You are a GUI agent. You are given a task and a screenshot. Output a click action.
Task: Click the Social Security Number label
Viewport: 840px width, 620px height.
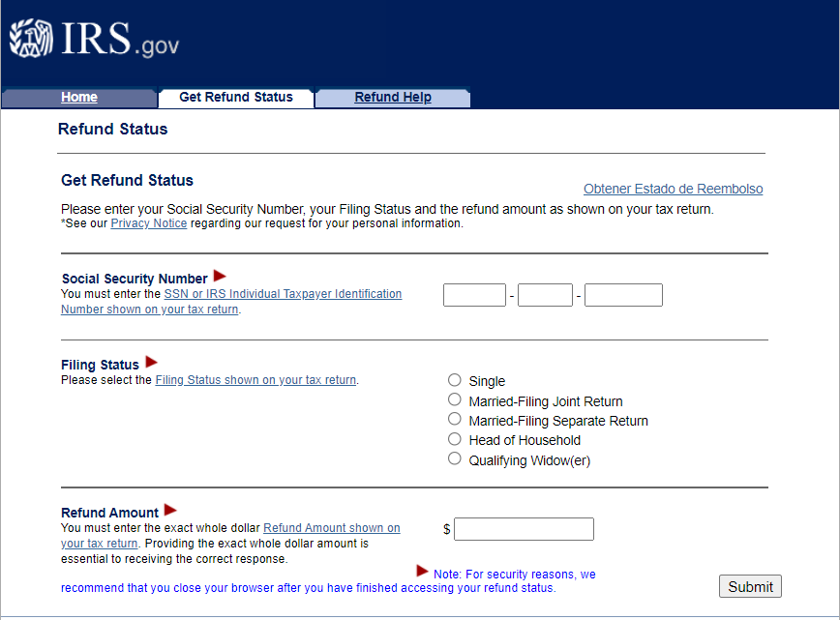click(135, 279)
